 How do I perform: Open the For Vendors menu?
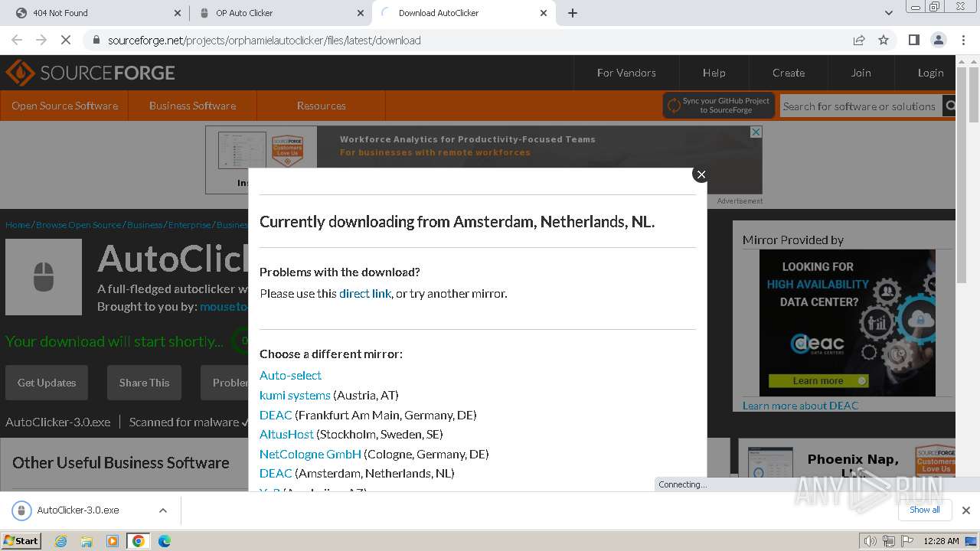(626, 73)
